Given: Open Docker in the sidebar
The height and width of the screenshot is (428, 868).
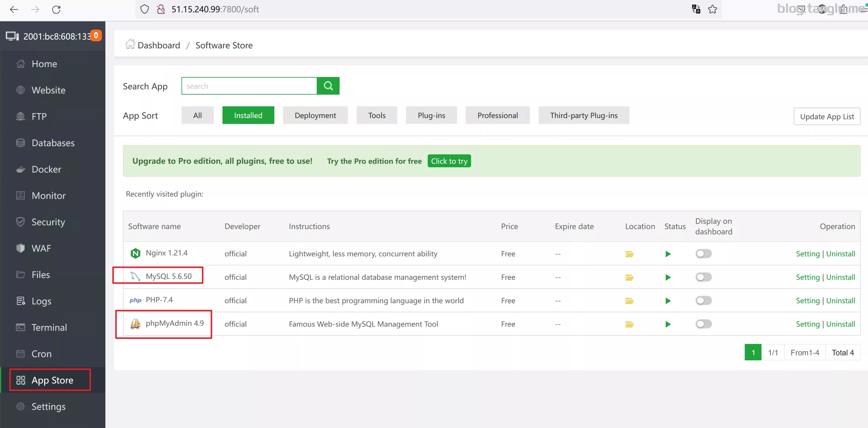Looking at the screenshot, I should click(x=53, y=169).
